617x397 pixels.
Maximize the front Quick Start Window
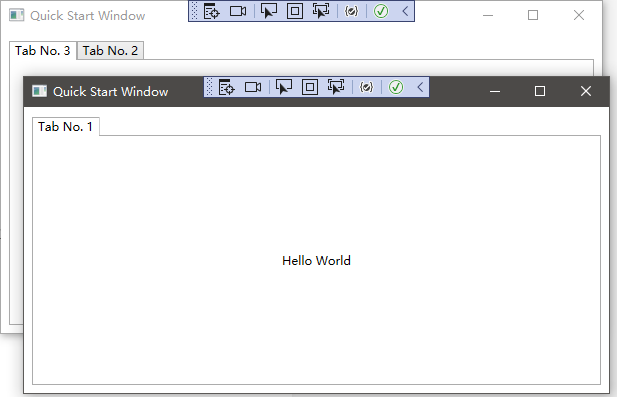click(540, 91)
